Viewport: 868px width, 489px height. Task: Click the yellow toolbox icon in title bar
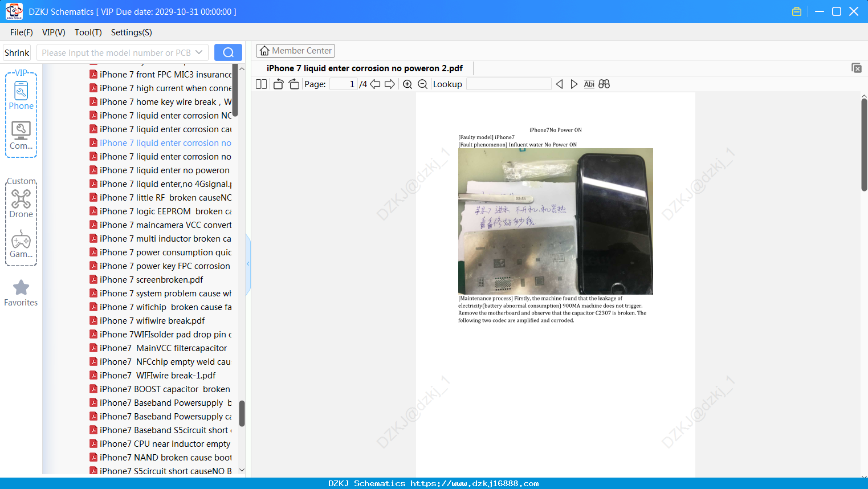pos(797,11)
